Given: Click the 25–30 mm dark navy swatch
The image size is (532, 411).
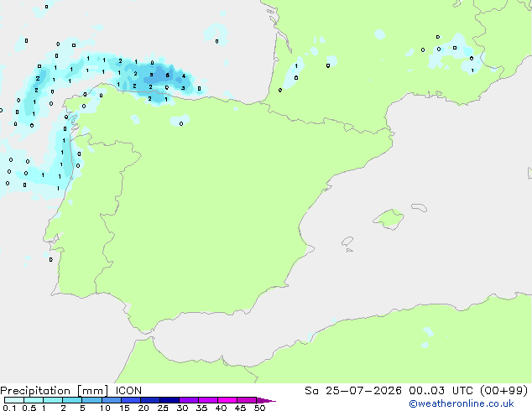Looking at the screenshot, I should click(170, 400).
